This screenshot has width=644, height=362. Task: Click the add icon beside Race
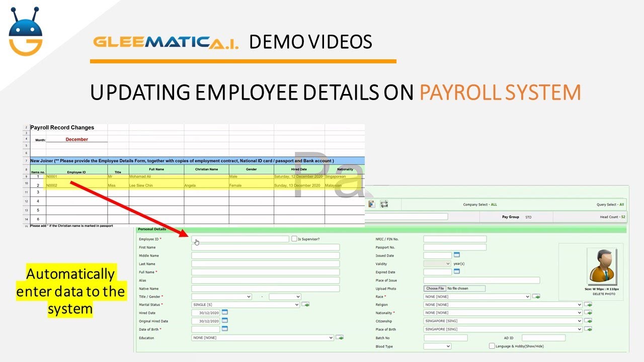click(x=536, y=297)
